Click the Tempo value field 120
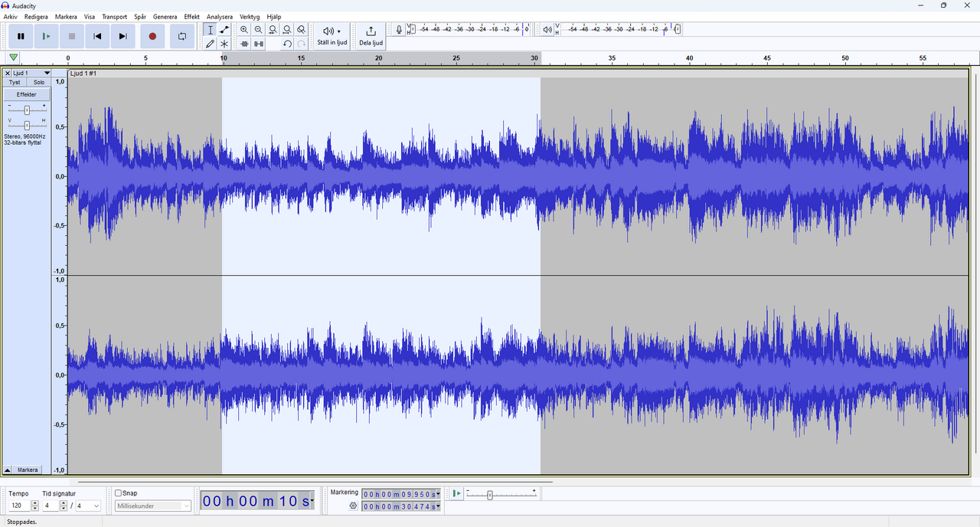This screenshot has height=527, width=980. coord(19,506)
